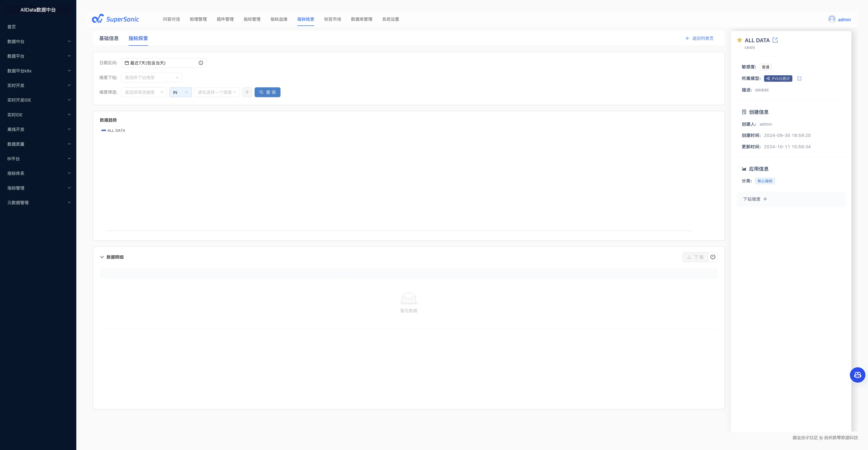The width and height of the screenshot is (868, 450).
Task: Switch to the 基础信息 tab
Action: [x=109, y=38]
